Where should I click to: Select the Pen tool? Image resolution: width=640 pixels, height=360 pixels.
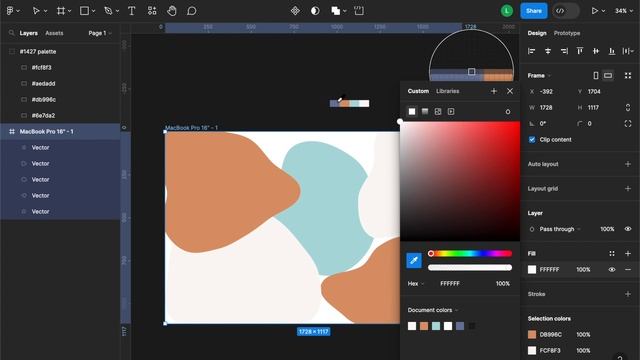tap(108, 11)
